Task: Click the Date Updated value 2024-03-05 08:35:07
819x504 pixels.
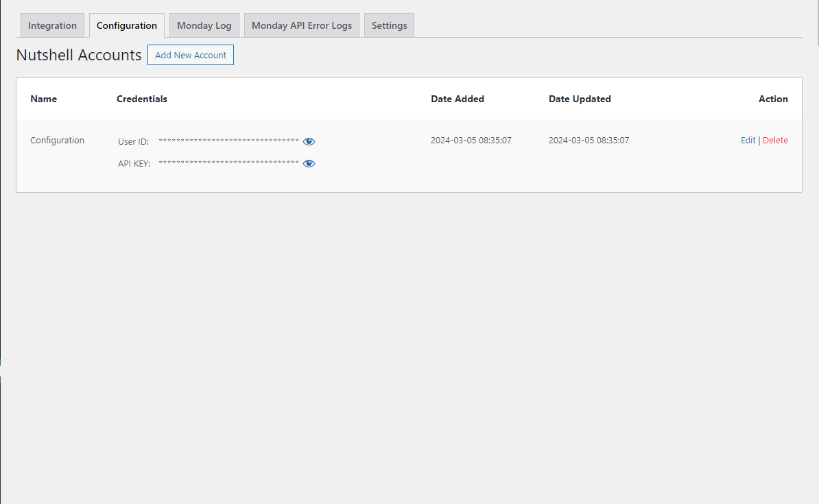Action: click(x=589, y=140)
